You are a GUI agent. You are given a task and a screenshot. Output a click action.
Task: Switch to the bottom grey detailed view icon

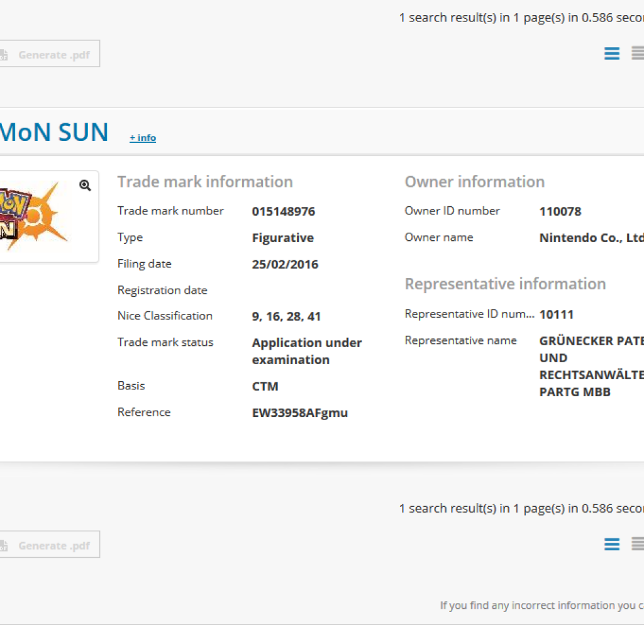point(637,545)
